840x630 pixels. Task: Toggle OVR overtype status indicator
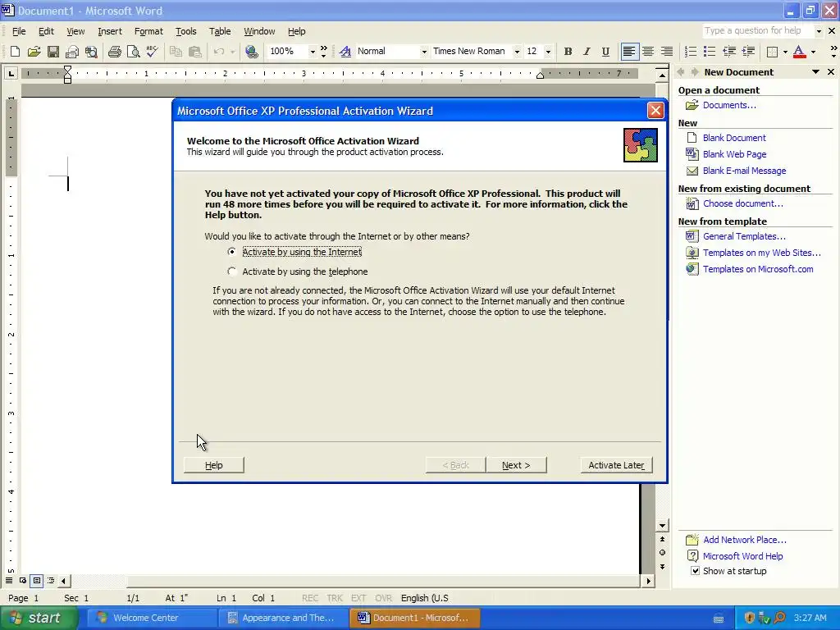coord(384,598)
